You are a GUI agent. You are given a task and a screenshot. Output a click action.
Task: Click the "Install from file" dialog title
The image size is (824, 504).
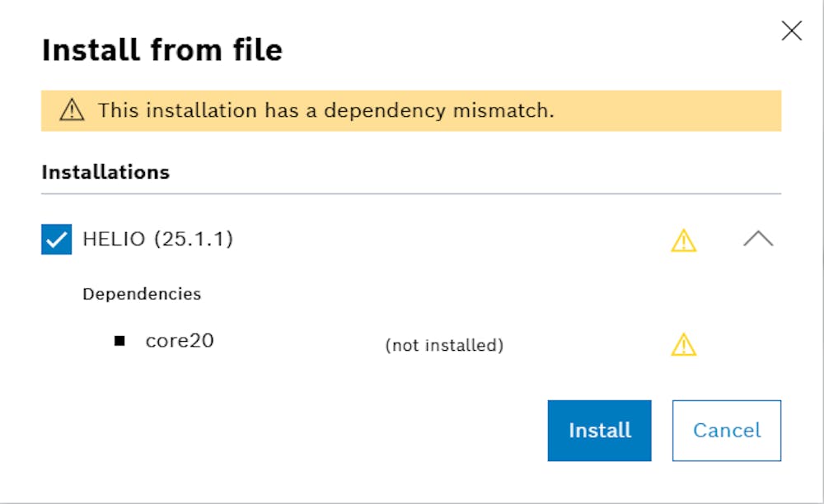click(x=162, y=51)
